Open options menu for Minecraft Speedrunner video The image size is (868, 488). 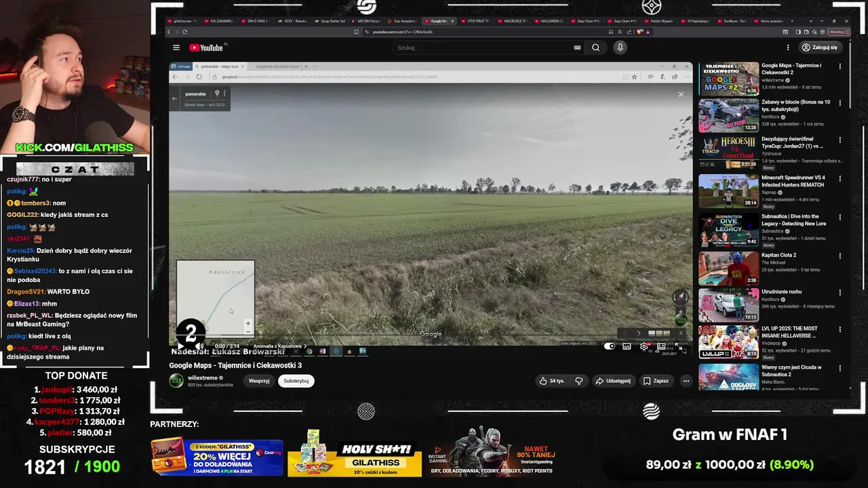[840, 179]
